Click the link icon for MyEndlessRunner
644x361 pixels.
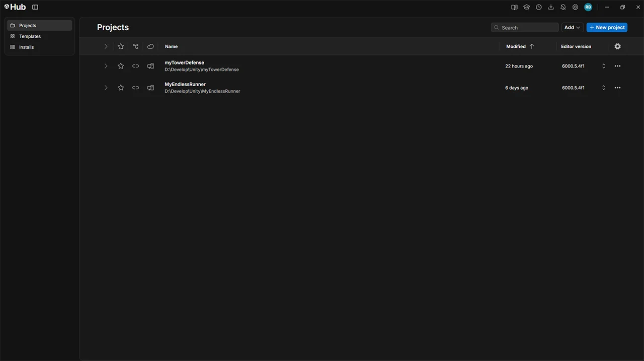tap(136, 88)
